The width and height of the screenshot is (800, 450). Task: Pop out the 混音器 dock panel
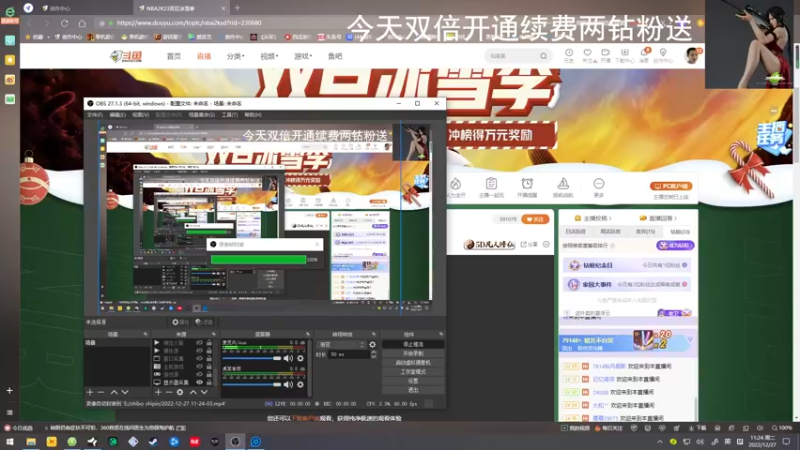point(308,334)
